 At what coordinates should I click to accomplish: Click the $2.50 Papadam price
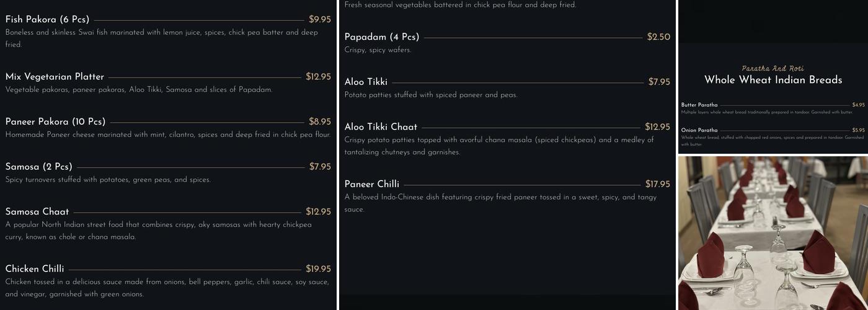coord(658,37)
